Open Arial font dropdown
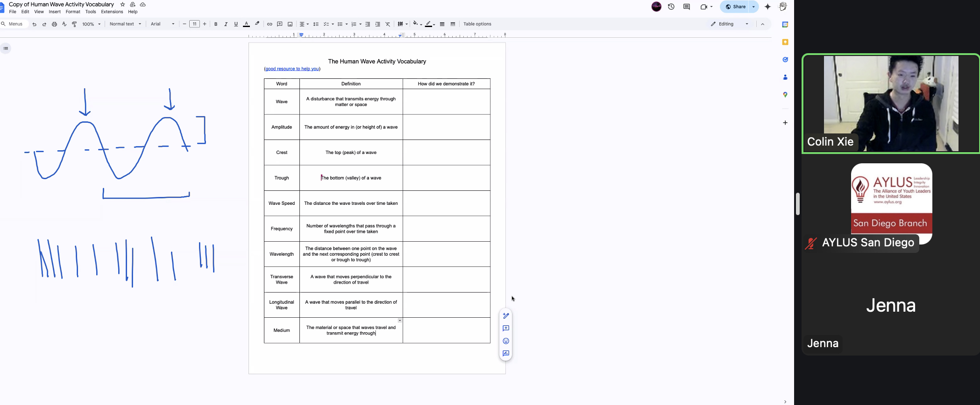 (x=163, y=24)
